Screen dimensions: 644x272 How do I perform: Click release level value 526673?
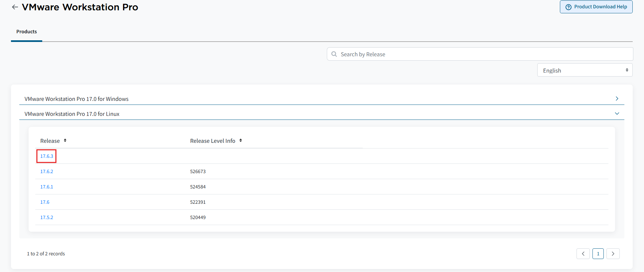[198, 171]
